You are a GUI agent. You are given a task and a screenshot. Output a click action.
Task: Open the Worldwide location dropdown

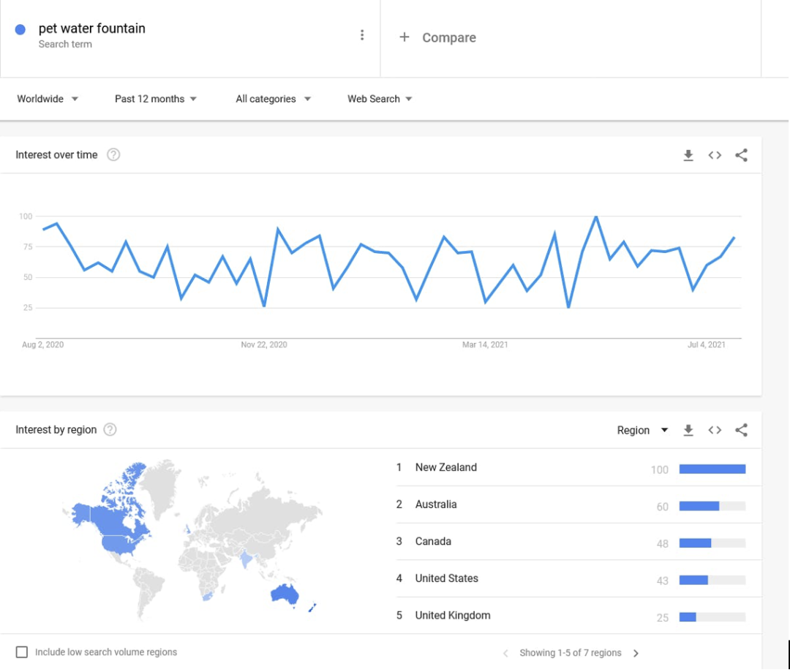[48, 99]
